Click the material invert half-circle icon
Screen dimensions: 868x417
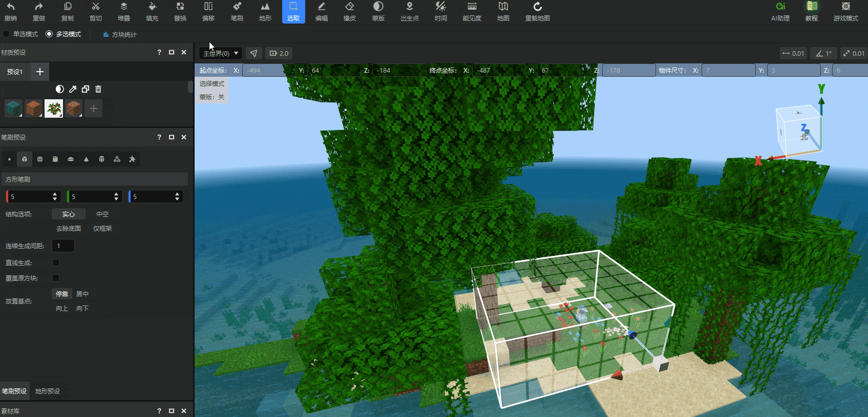point(60,89)
